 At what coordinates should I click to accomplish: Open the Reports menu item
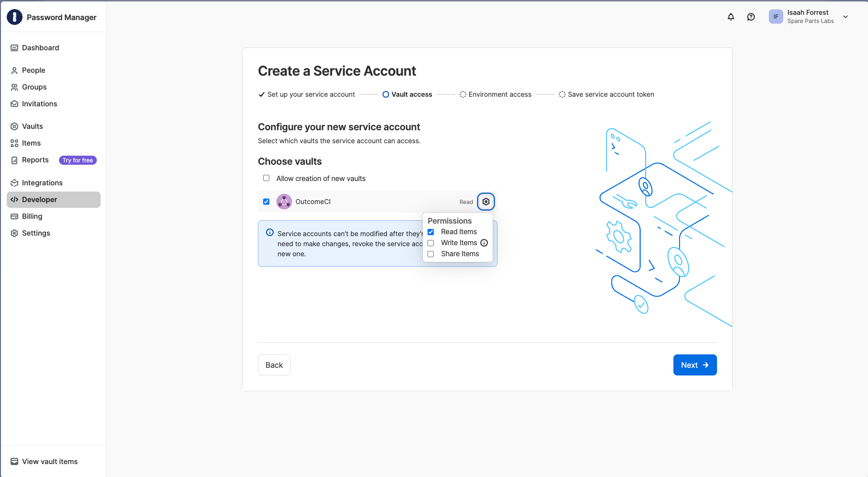pos(35,160)
